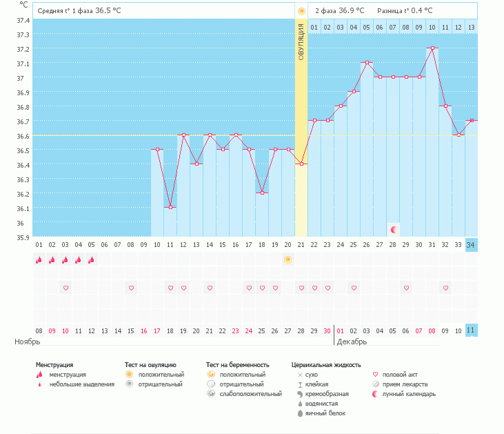Screen dimensions: 504x434
Task: Click the ovulation sun icon in the header
Action: click(301, 11)
